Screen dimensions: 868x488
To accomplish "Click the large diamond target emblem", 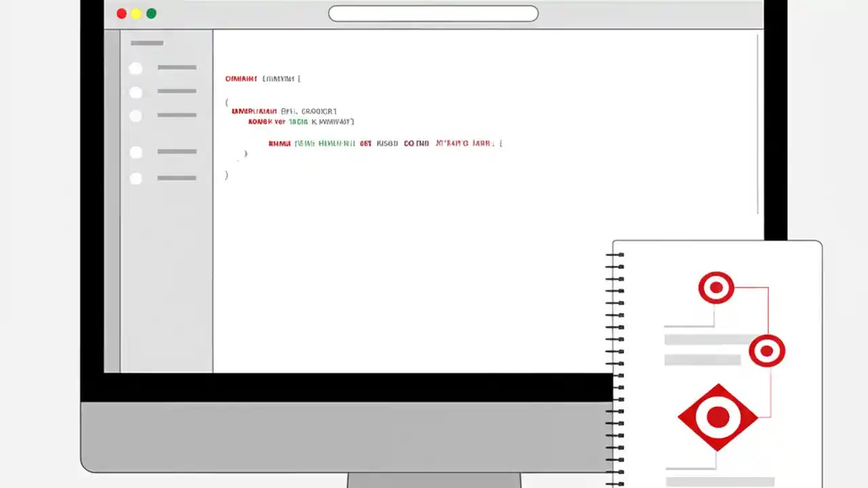I will 717,416.
